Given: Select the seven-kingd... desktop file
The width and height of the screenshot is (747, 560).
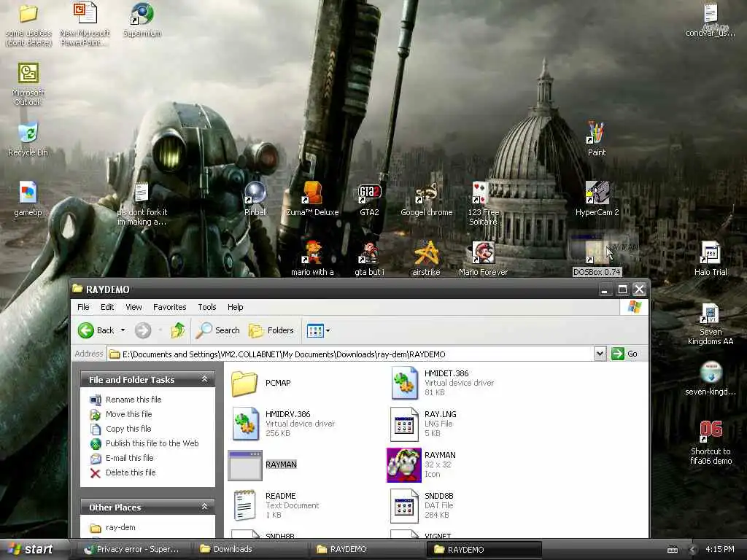Looking at the screenshot, I should (711, 379).
